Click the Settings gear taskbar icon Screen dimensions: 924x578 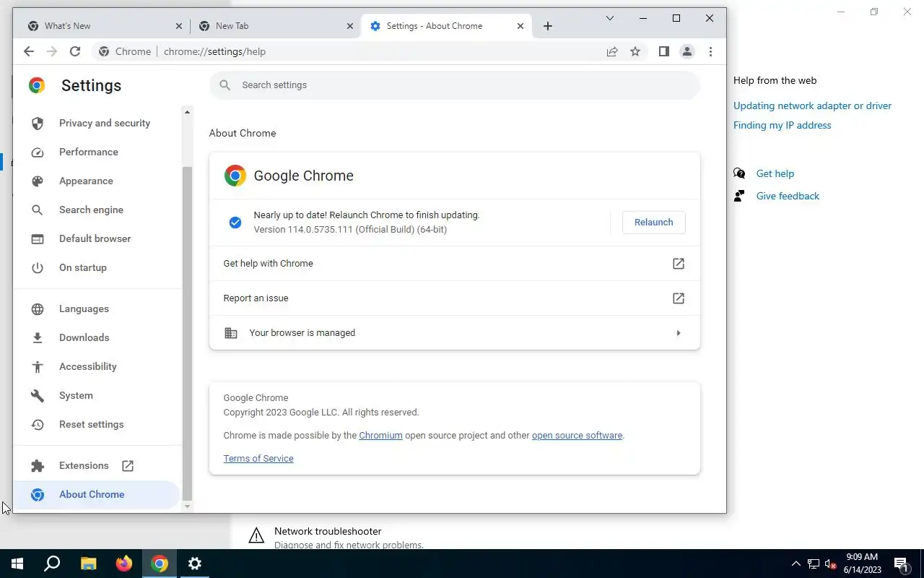tap(195, 564)
